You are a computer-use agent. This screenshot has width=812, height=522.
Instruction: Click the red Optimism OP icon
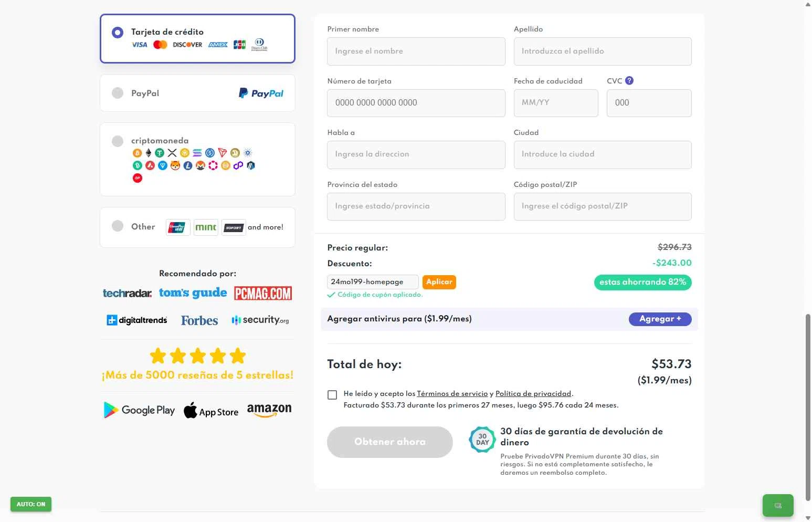138,178
